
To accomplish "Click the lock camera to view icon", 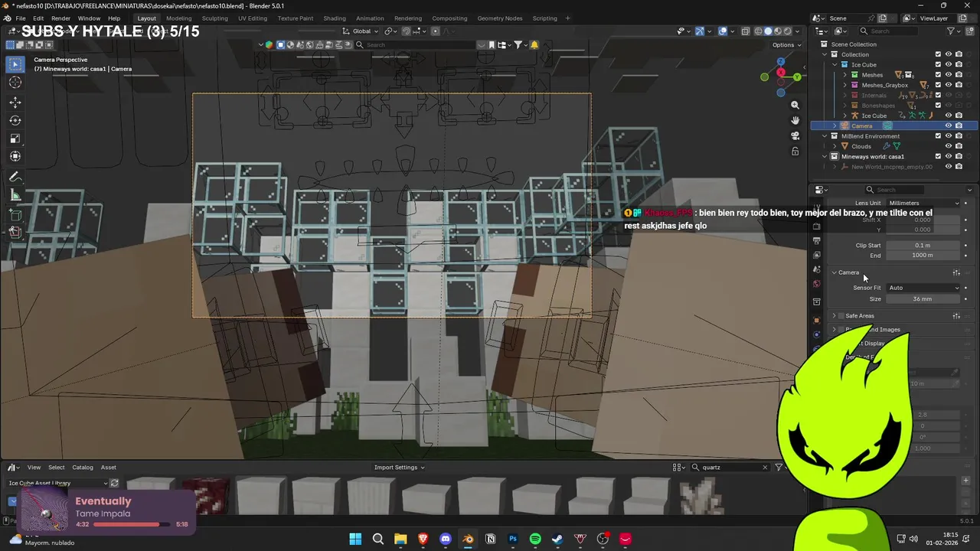I will (x=795, y=152).
